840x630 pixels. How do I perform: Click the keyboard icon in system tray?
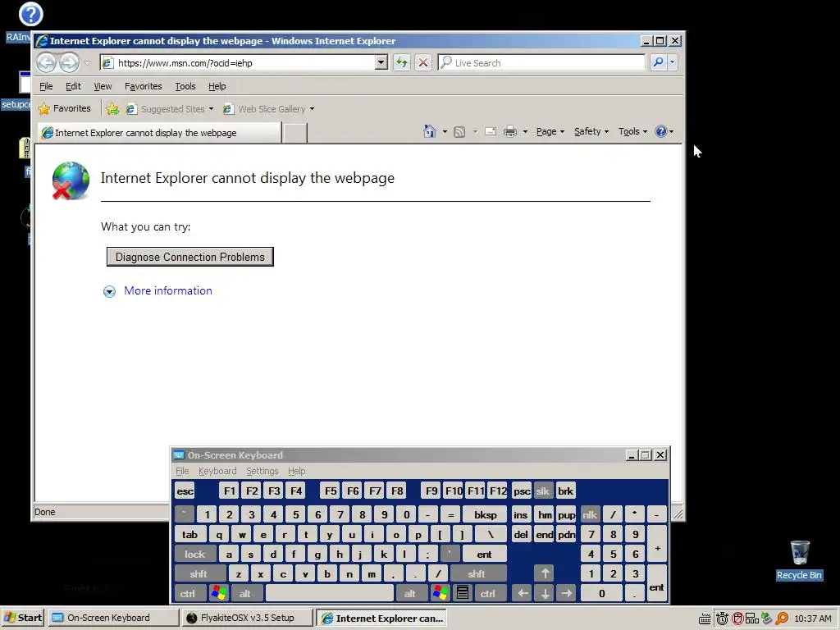pyautogui.click(x=705, y=619)
